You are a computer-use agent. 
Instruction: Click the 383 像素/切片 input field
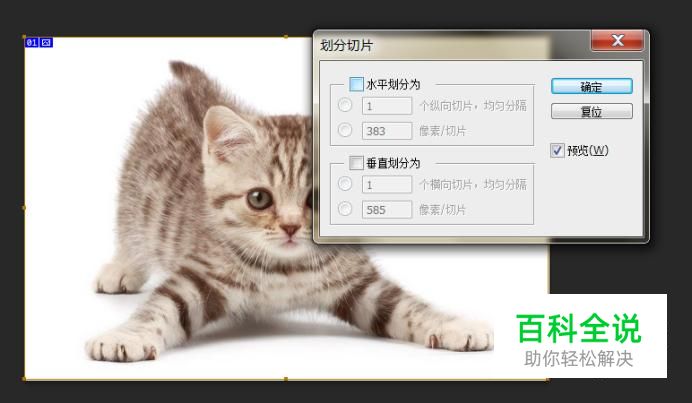point(387,131)
